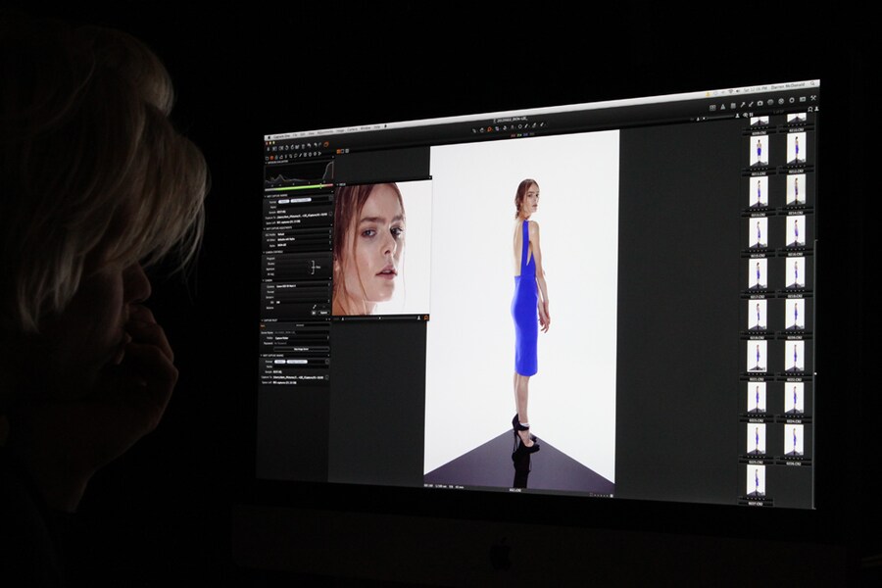Click the close-up face preview in Focus panel

pos(382,249)
